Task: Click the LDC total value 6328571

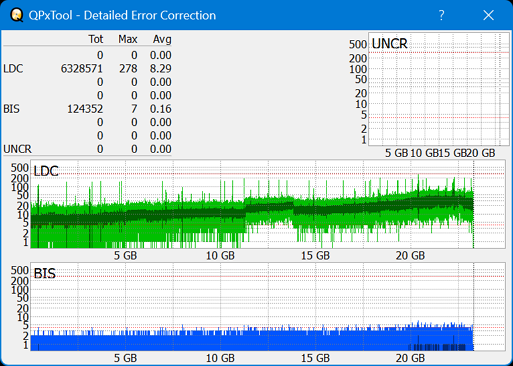Action: (x=82, y=69)
